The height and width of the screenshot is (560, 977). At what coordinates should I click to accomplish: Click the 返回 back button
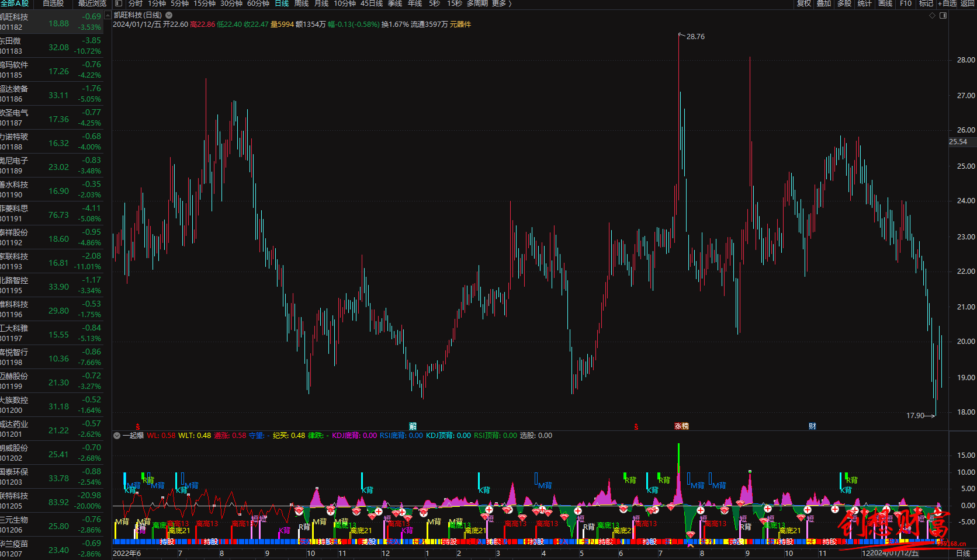[x=968, y=4]
